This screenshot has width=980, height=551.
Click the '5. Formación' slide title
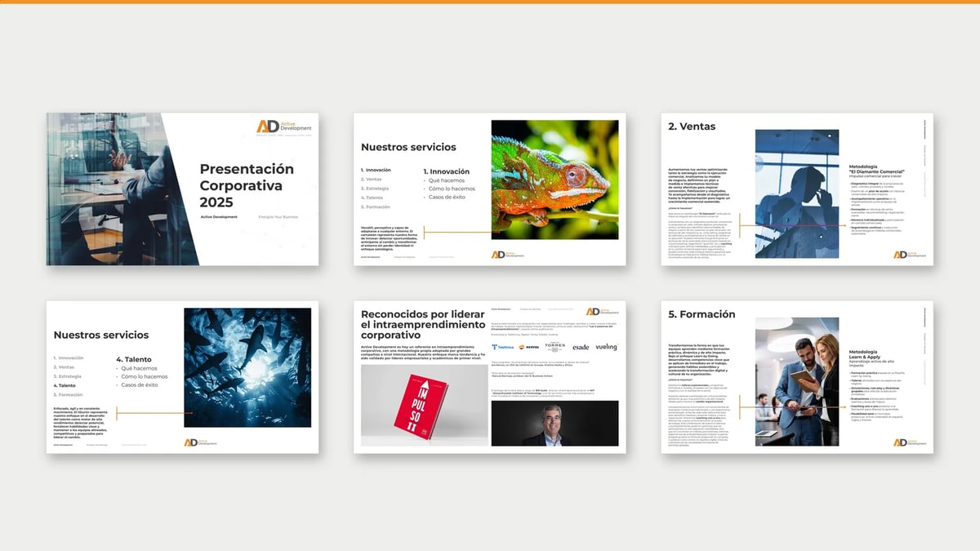(x=702, y=313)
